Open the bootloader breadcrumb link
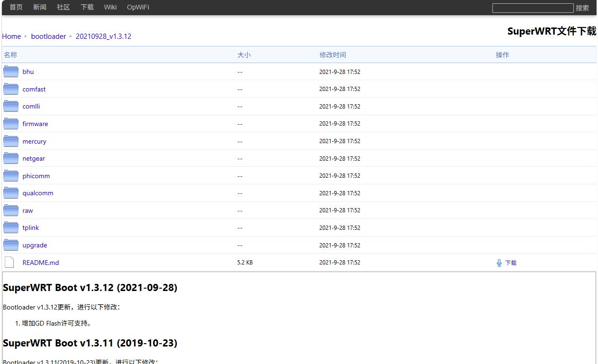 pyautogui.click(x=48, y=36)
